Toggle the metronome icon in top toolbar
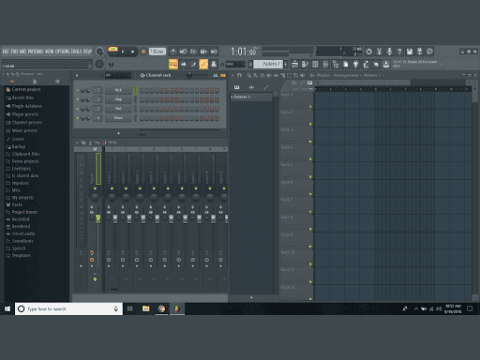 (173, 51)
